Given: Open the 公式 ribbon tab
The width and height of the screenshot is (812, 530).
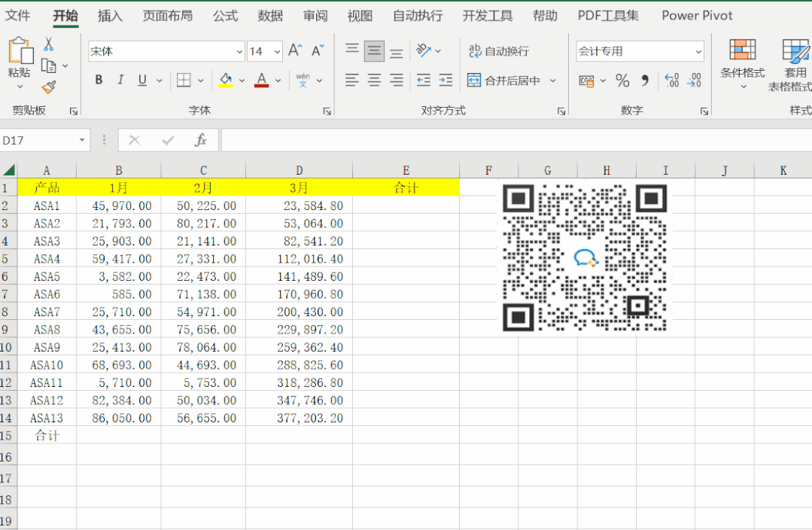Looking at the screenshot, I should click(225, 15).
